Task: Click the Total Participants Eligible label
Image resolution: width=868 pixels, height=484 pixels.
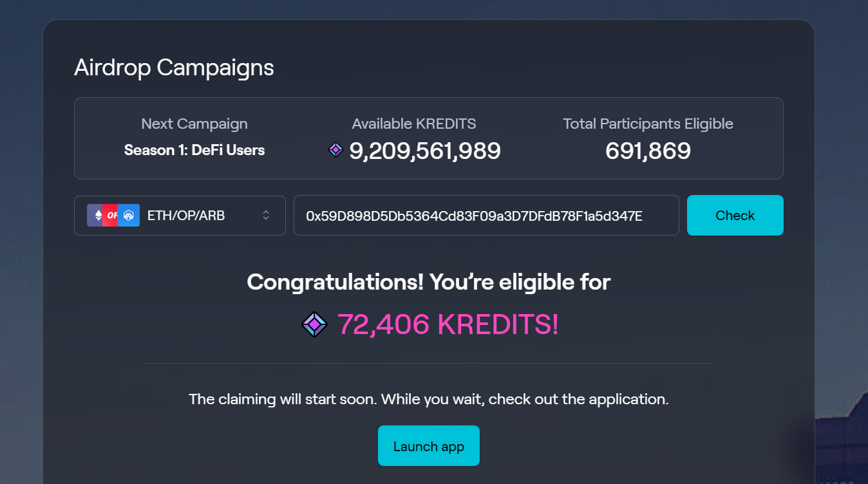Action: click(x=648, y=124)
